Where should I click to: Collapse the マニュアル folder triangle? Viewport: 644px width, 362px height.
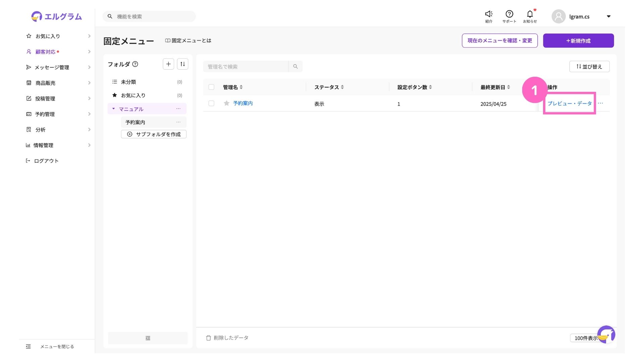click(113, 109)
